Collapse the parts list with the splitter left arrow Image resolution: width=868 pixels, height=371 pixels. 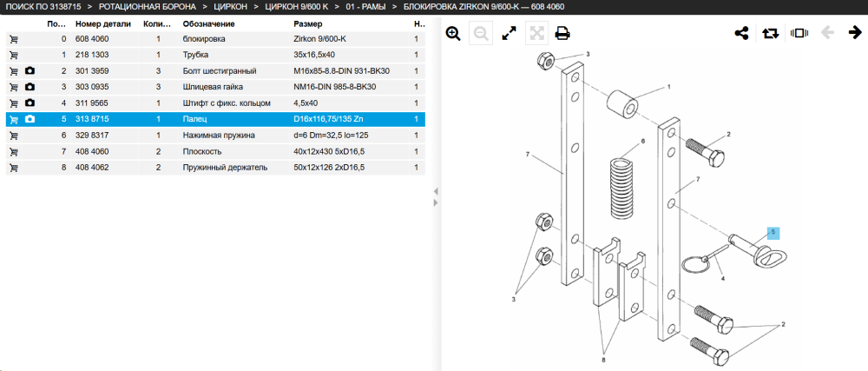[436, 191]
